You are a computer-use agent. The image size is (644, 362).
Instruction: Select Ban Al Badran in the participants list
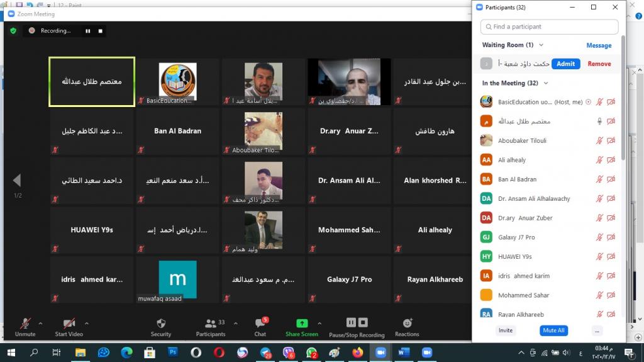click(517, 179)
